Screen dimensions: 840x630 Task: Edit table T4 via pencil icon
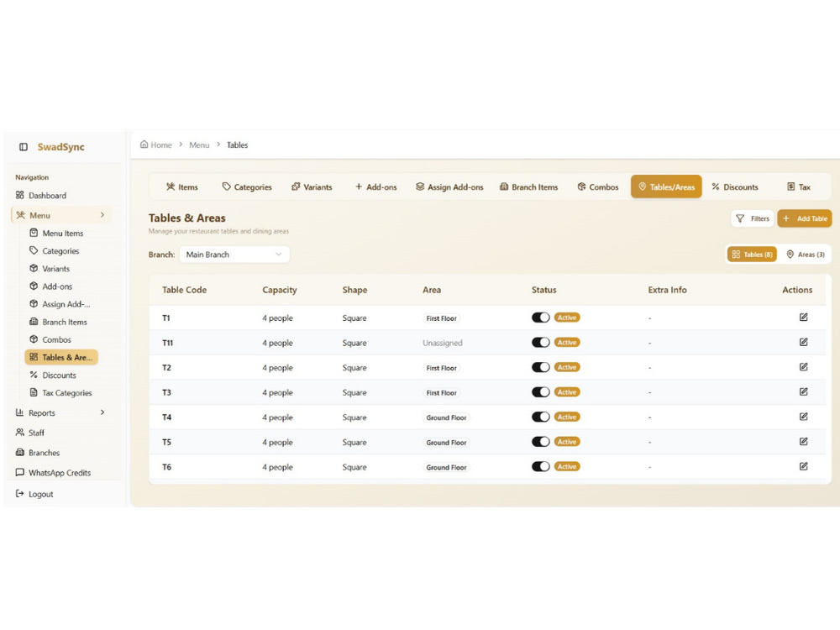point(803,417)
